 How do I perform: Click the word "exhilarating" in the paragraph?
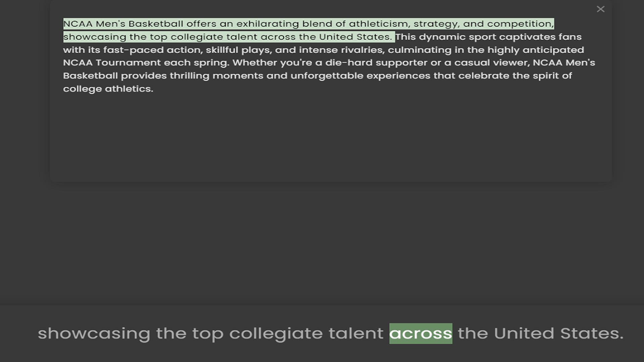pyautogui.click(x=267, y=24)
